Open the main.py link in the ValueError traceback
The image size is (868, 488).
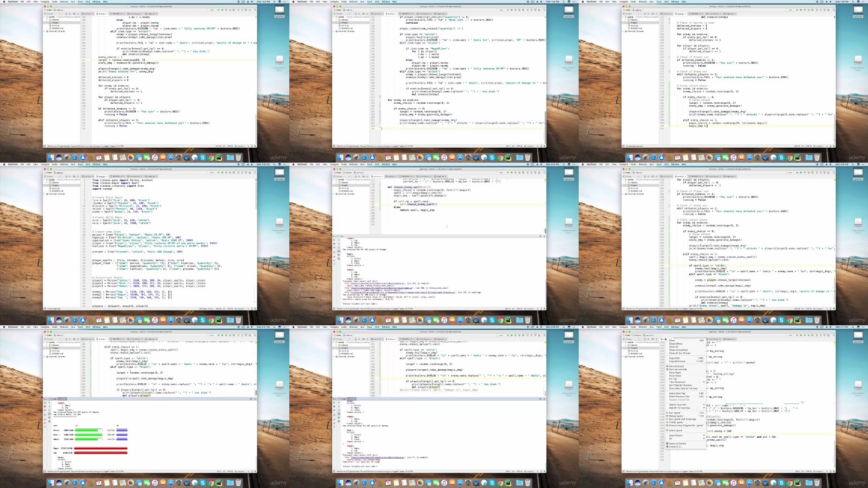(378, 283)
